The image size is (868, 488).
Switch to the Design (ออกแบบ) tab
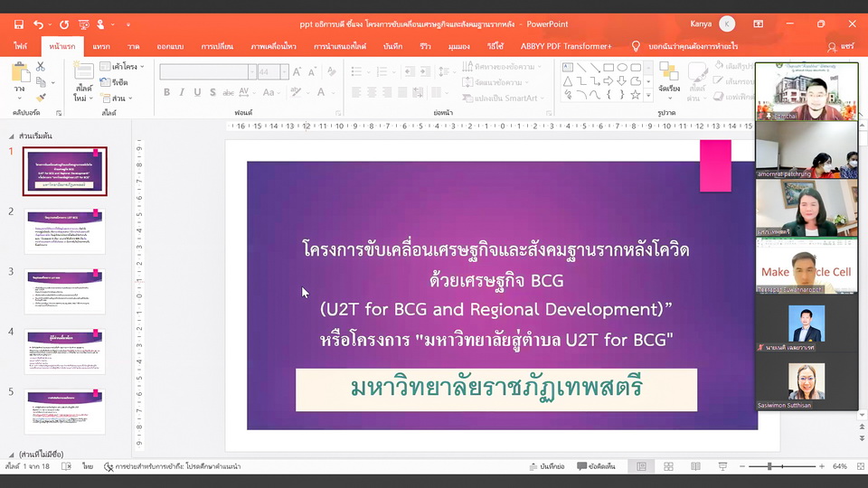point(170,46)
